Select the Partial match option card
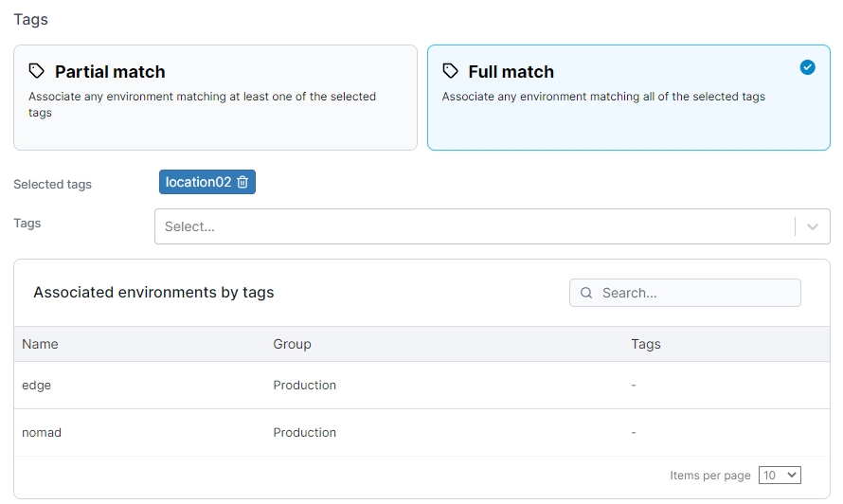Image resolution: width=843 pixels, height=504 pixels. click(x=215, y=98)
